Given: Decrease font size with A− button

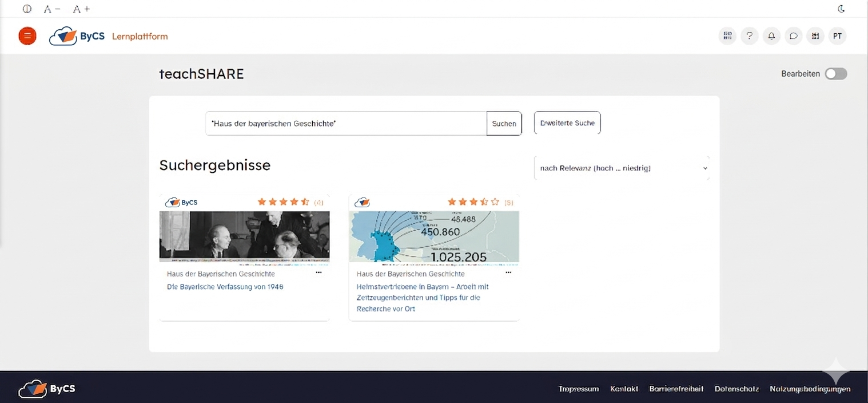Looking at the screenshot, I should [x=52, y=9].
